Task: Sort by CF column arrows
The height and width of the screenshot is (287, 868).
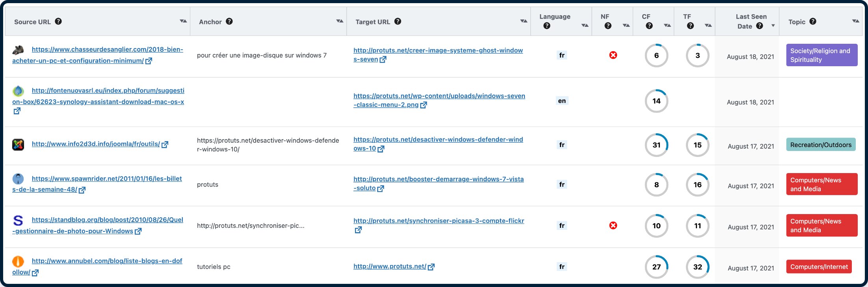Action: coord(667,26)
